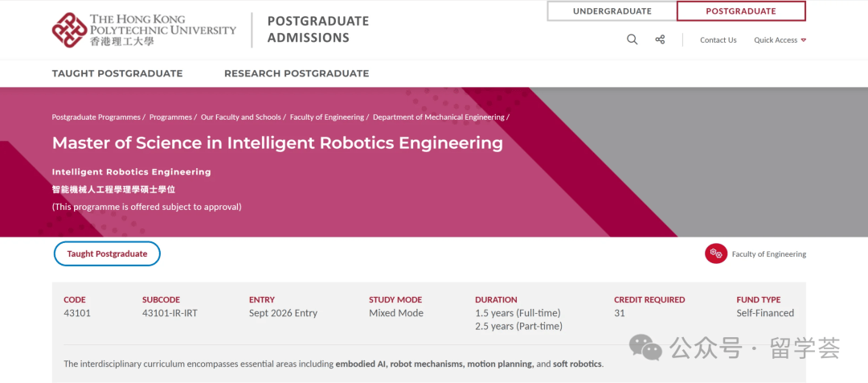This screenshot has height=383, width=868.
Task: Go to Programmes breadcrumb
Action: point(170,117)
